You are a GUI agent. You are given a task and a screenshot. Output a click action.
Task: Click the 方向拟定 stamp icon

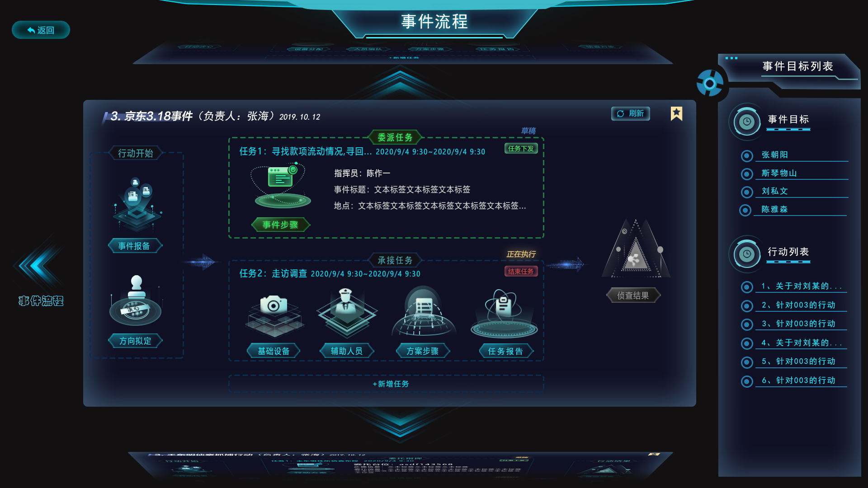click(136, 300)
